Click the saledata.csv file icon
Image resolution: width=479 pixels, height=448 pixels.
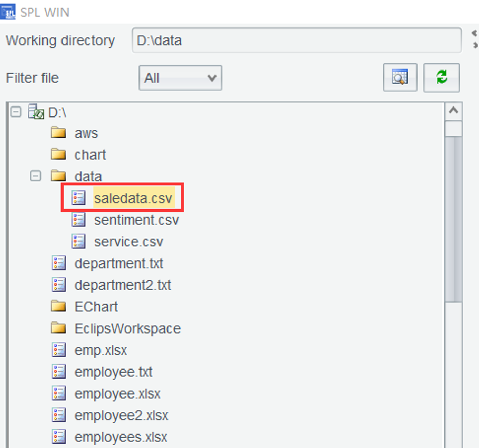point(79,198)
